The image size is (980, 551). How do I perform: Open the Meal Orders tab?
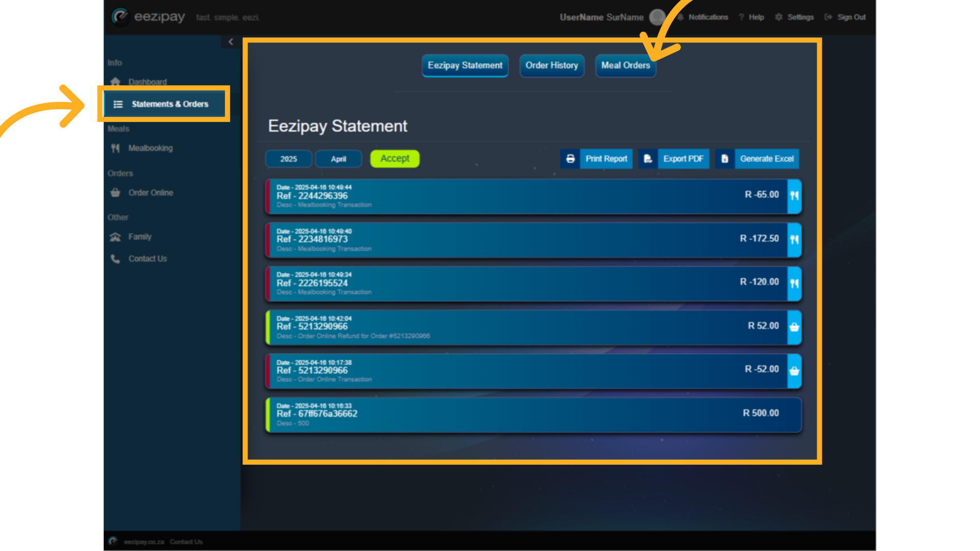625,65
